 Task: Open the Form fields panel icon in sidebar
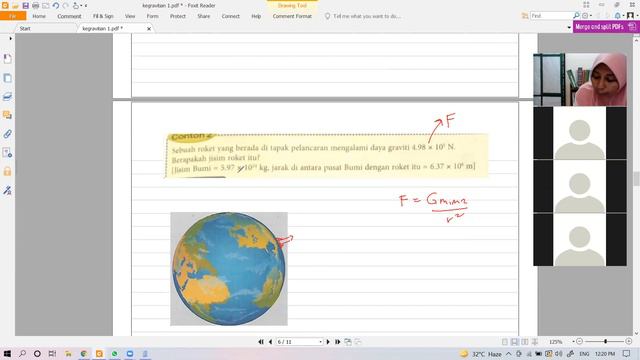pos(7,153)
